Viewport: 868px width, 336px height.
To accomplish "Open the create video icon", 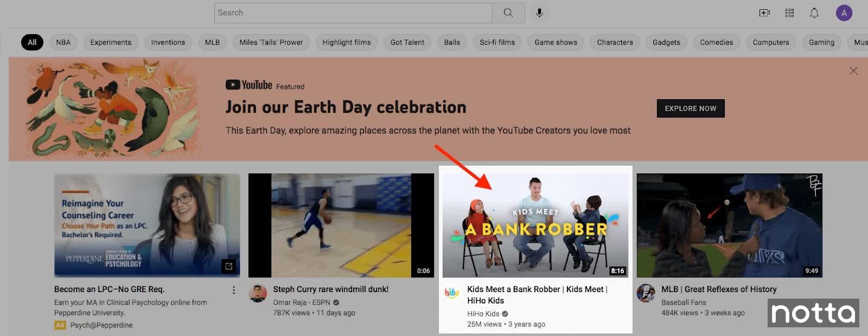I will tap(764, 13).
